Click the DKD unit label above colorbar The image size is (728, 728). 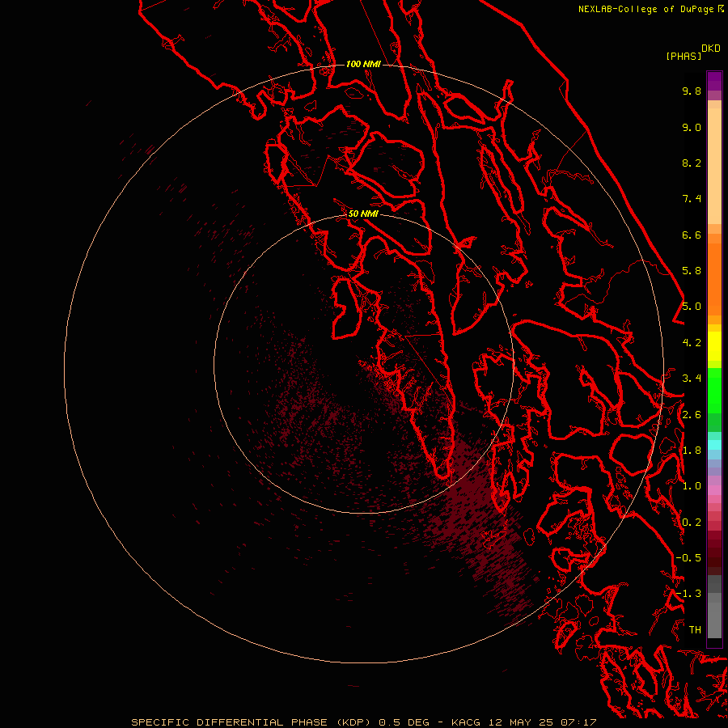pyautogui.click(x=710, y=49)
